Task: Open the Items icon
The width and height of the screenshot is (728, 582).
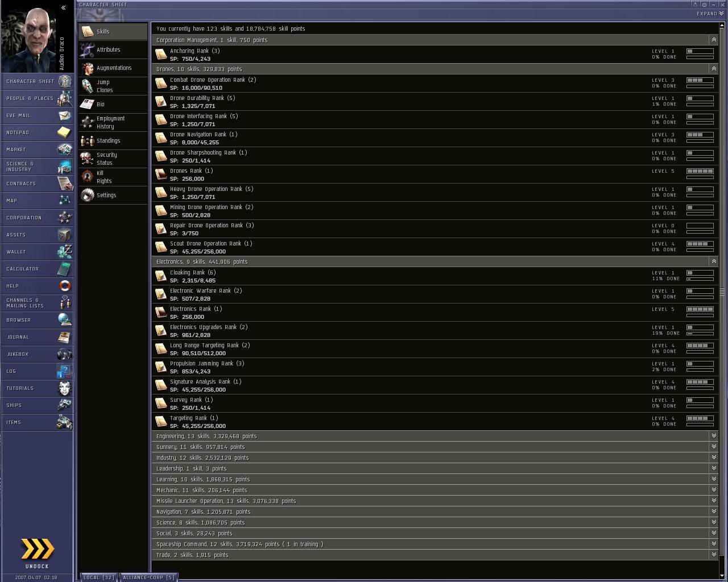Action: (65, 422)
